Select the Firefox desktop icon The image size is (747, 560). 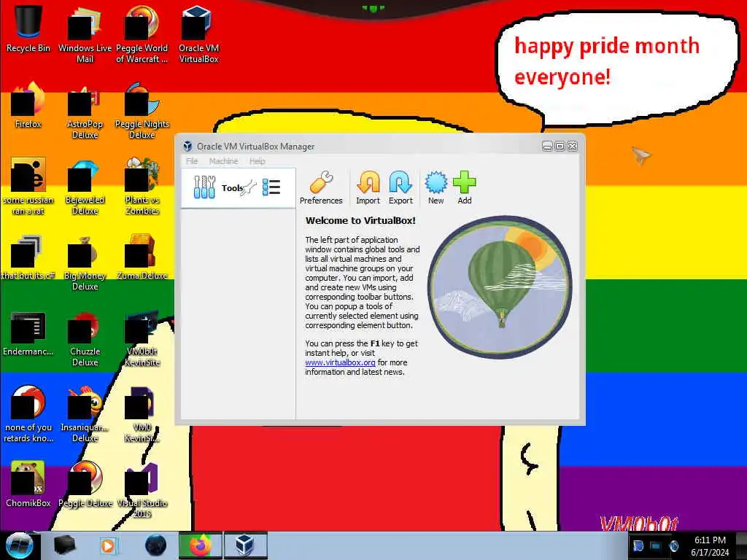click(x=28, y=105)
